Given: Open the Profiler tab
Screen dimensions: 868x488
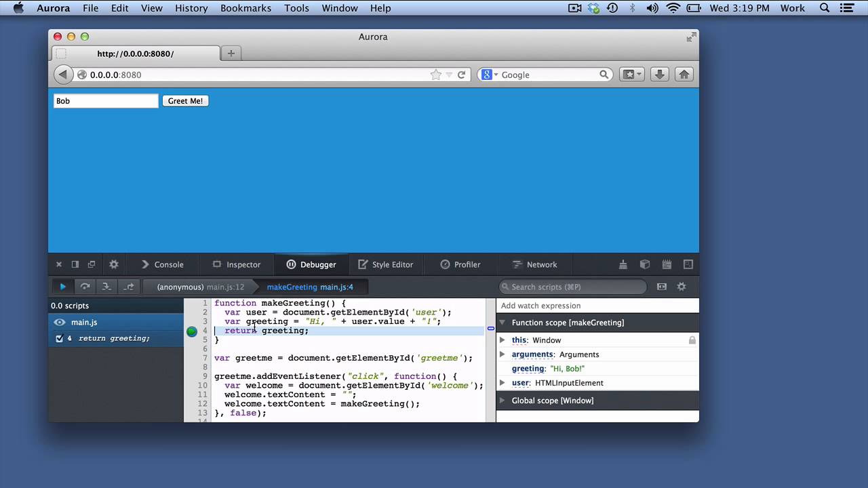Looking at the screenshot, I should 460,264.
